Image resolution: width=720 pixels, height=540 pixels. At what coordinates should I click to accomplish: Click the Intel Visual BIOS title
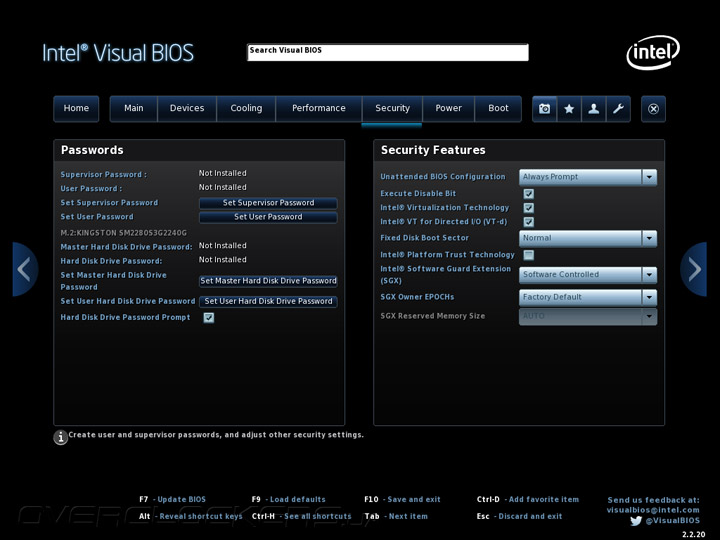point(118,53)
